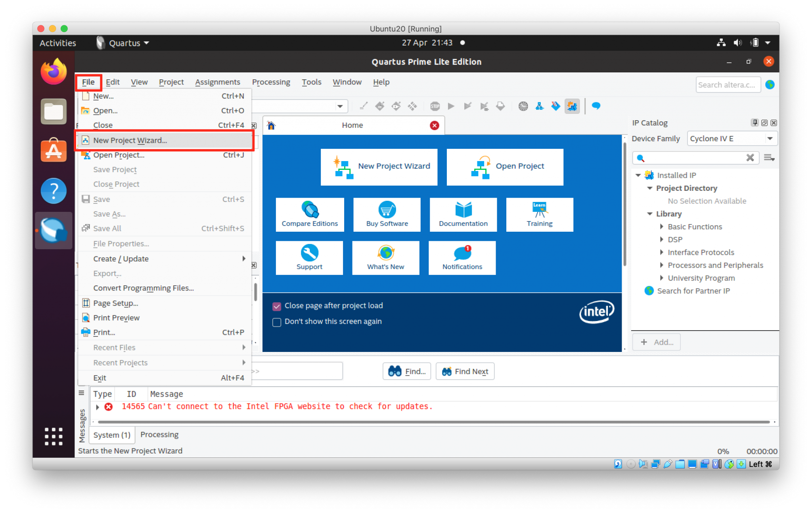The width and height of the screenshot is (812, 513).
Task: Uncheck Close page after project load
Action: click(277, 306)
